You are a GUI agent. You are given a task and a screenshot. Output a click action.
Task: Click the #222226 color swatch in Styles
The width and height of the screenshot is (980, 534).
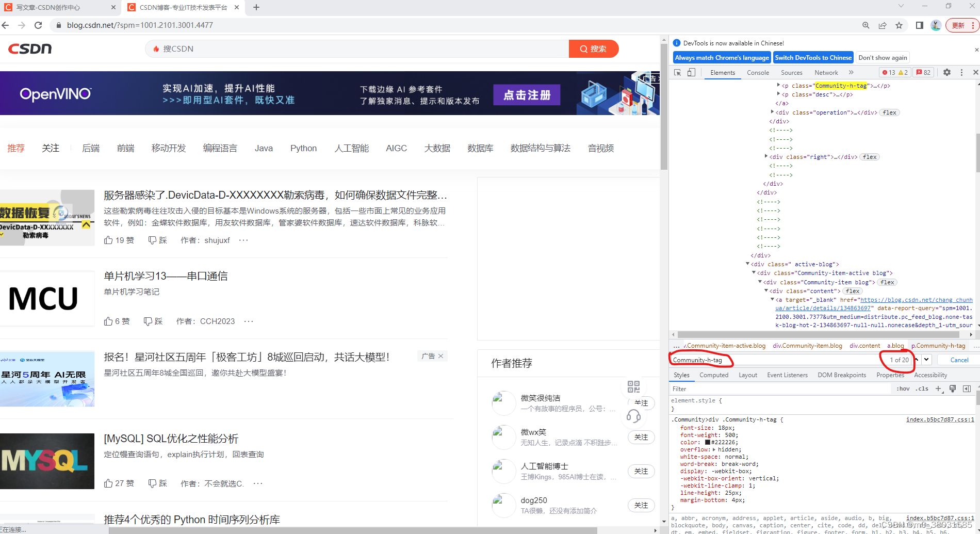708,442
